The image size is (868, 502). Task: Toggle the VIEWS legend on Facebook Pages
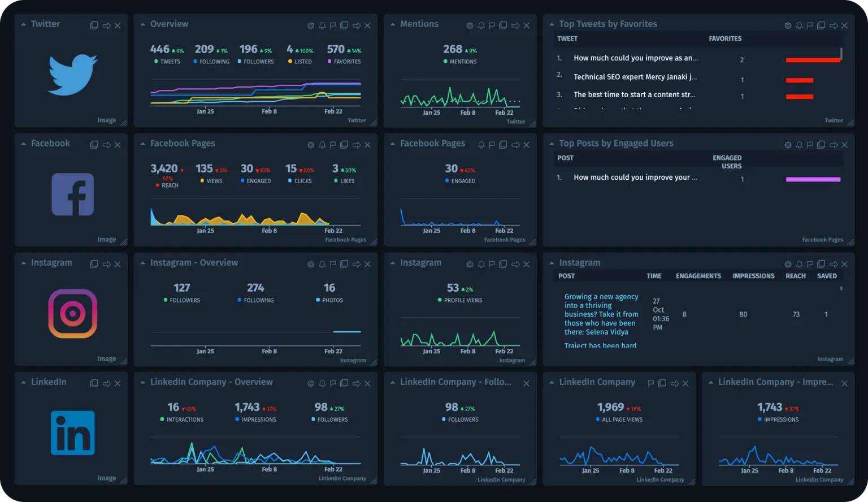pos(211,181)
